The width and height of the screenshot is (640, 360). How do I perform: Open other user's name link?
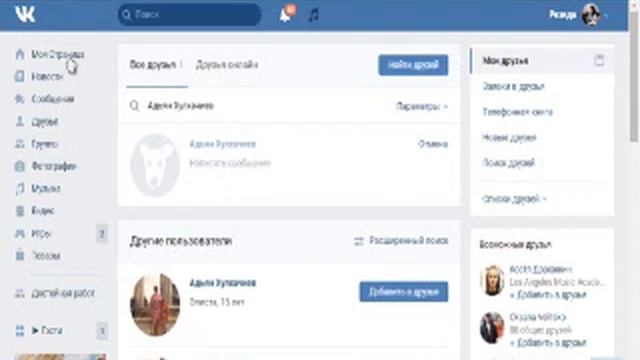tap(222, 283)
